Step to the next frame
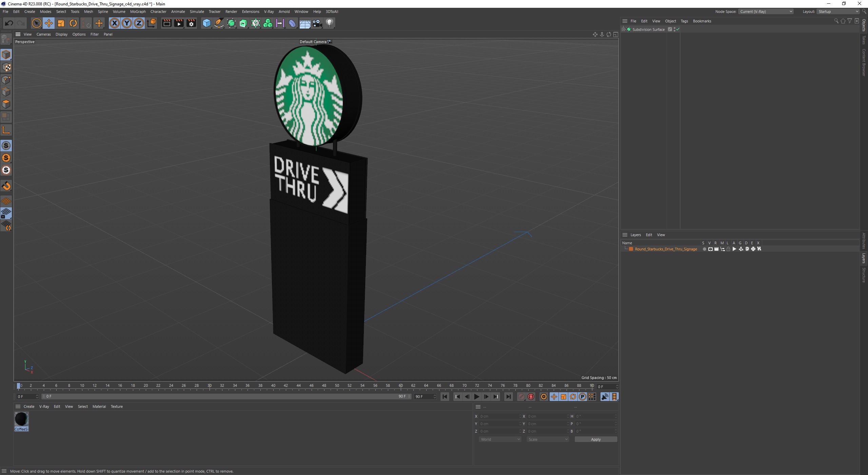This screenshot has height=475, width=868. [486, 397]
